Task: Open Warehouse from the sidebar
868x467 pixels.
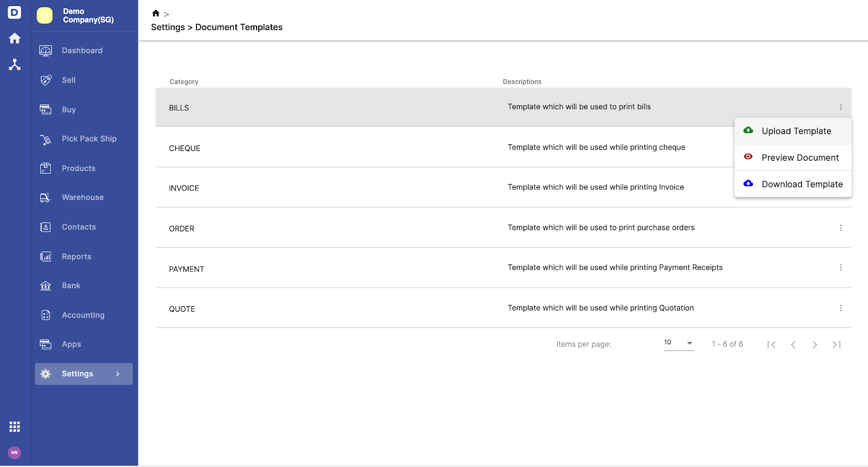Action: [x=82, y=198]
